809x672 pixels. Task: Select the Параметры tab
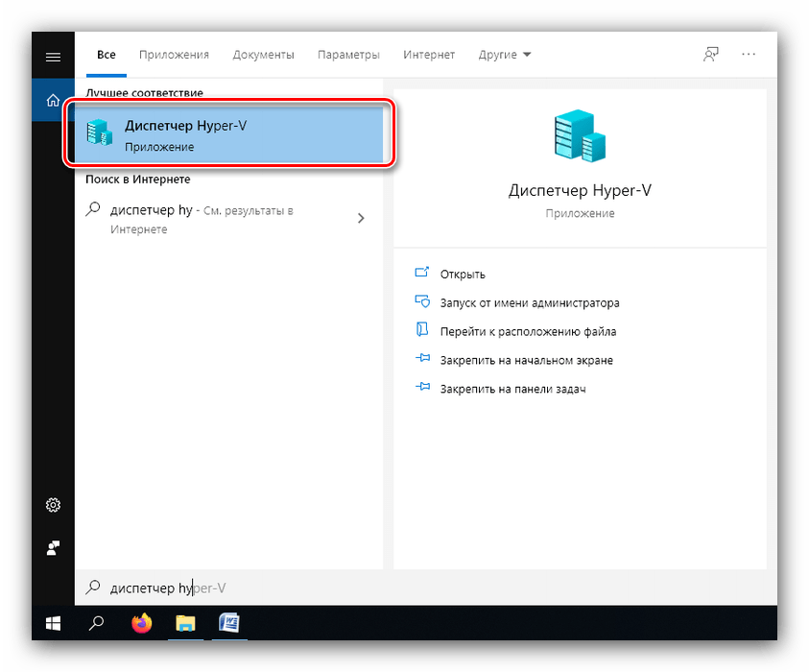[348, 55]
